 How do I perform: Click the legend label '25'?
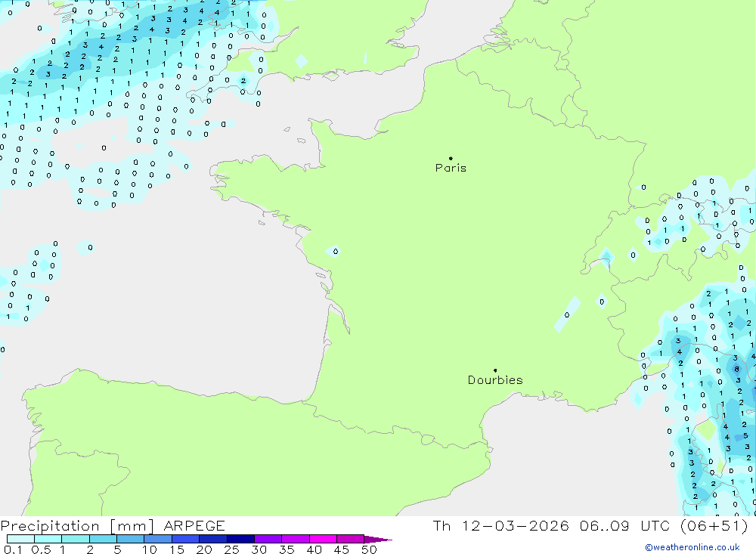click(232, 549)
